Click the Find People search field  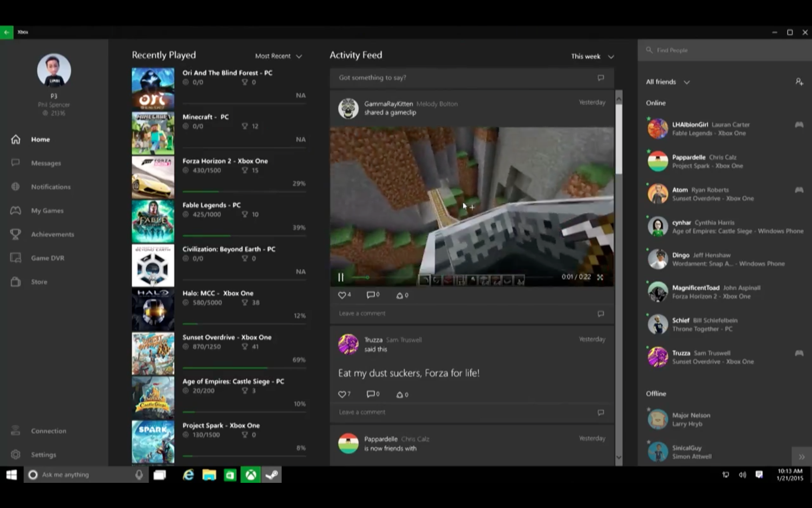point(725,50)
